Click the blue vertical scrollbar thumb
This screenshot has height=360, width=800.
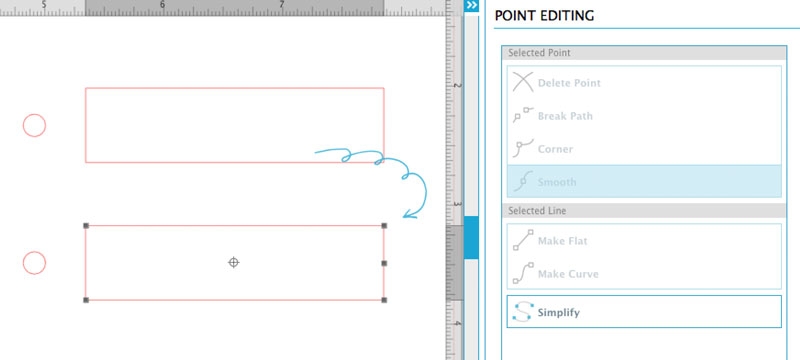[x=471, y=237]
